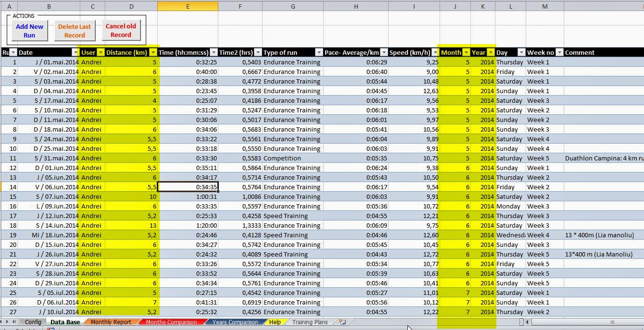Open the Speed (km/h) filter dropdown
644x330 pixels.
pos(435,52)
